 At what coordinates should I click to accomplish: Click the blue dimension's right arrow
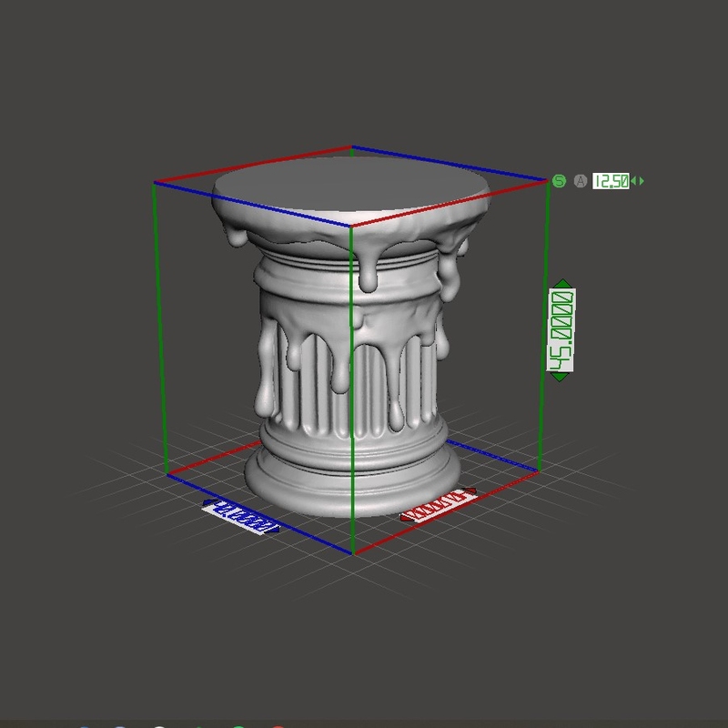click(x=276, y=530)
